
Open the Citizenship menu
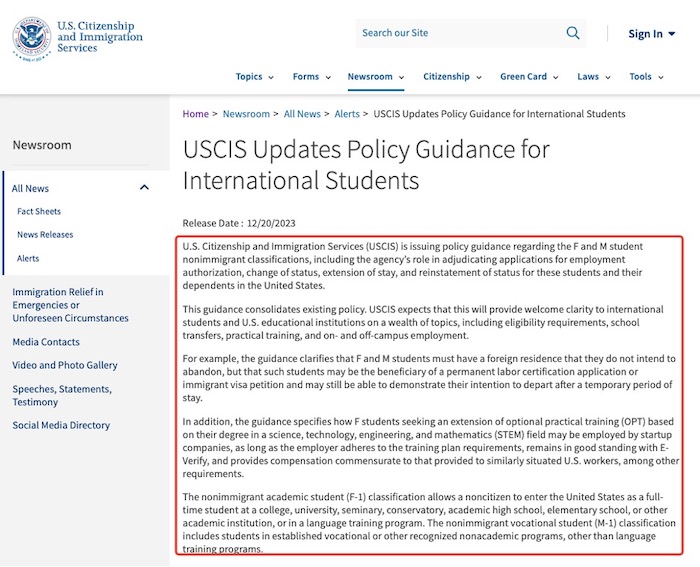click(452, 77)
